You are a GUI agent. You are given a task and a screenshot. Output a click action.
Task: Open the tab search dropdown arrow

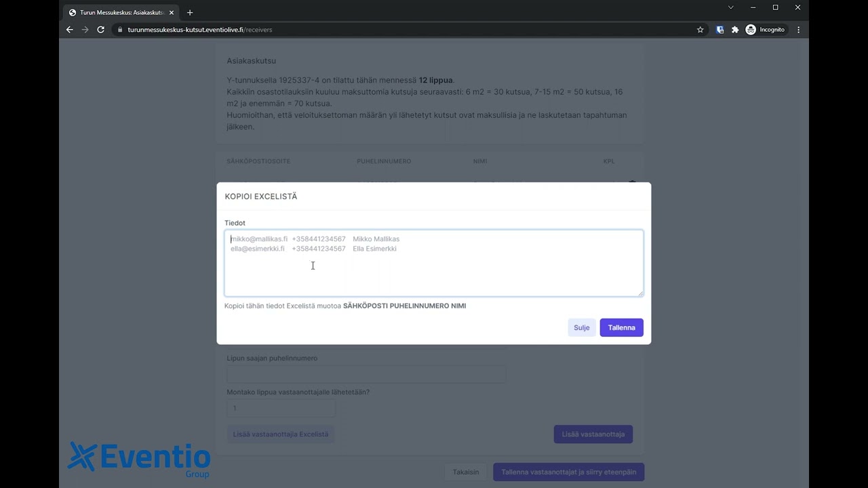coord(730,7)
